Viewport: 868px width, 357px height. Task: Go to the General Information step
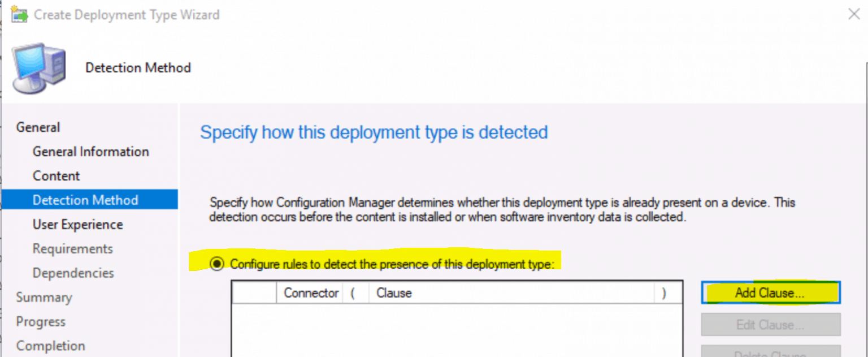click(91, 152)
